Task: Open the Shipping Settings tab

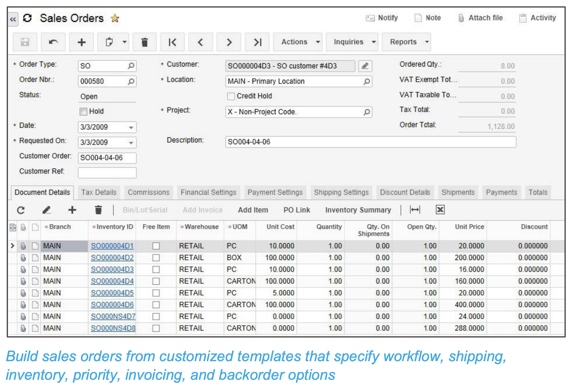Action: 341,192
